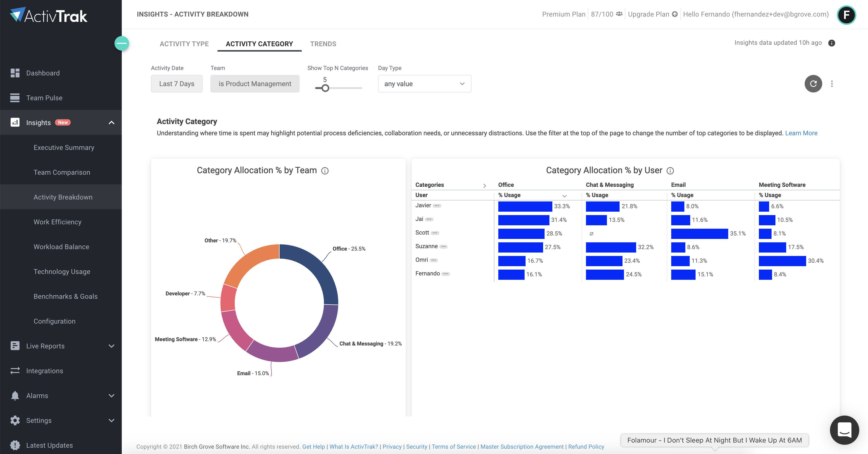
Task: Expand the Categories column arrow
Action: point(485,186)
